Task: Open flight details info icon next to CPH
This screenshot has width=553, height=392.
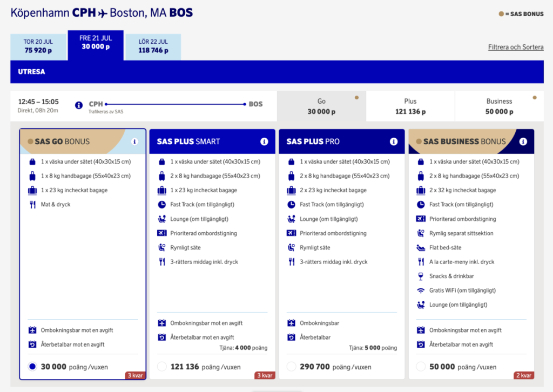Action: (79, 105)
